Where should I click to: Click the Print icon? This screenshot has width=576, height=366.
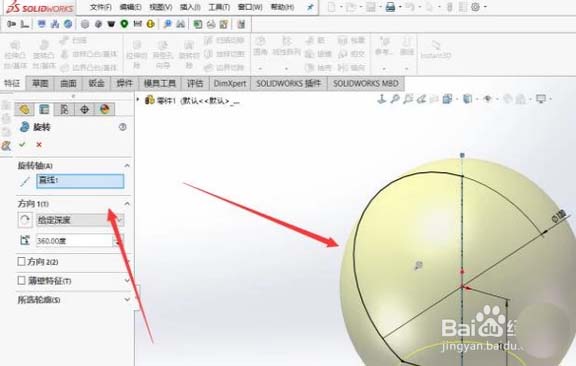[390, 7]
